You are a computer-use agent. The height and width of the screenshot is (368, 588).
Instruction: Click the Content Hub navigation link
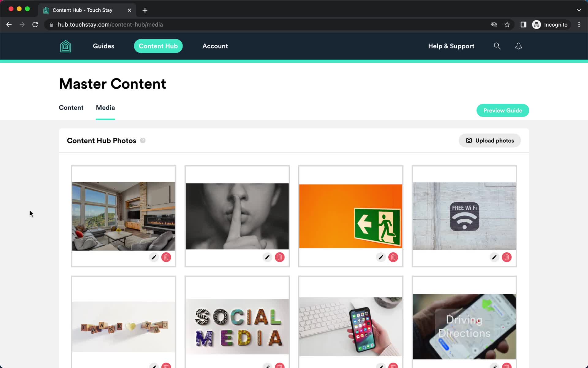pos(158,46)
